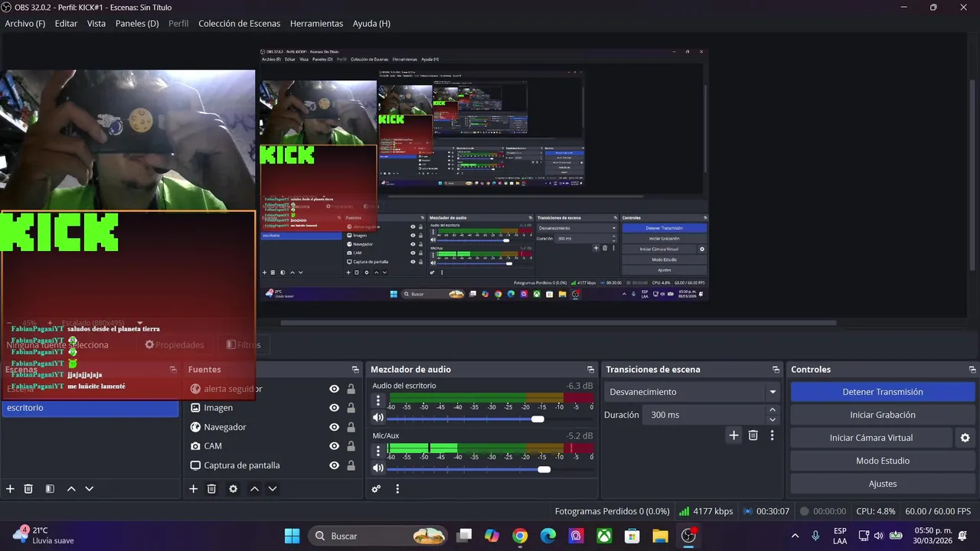Open advanced audio properties gears icon
Screen dimensions: 980x551
[376, 489]
